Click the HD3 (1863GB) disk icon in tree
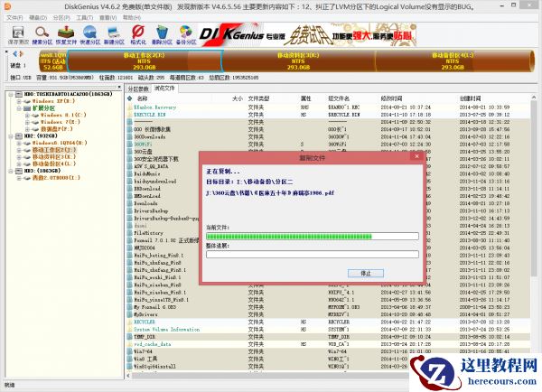Viewport: 542px width, 392px height. pyautogui.click(x=19, y=171)
